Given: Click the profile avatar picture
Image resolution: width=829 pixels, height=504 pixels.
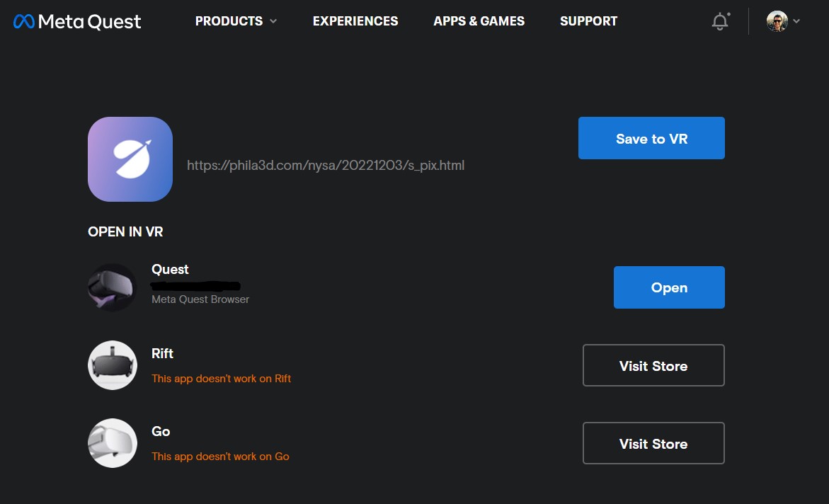Looking at the screenshot, I should click(777, 21).
